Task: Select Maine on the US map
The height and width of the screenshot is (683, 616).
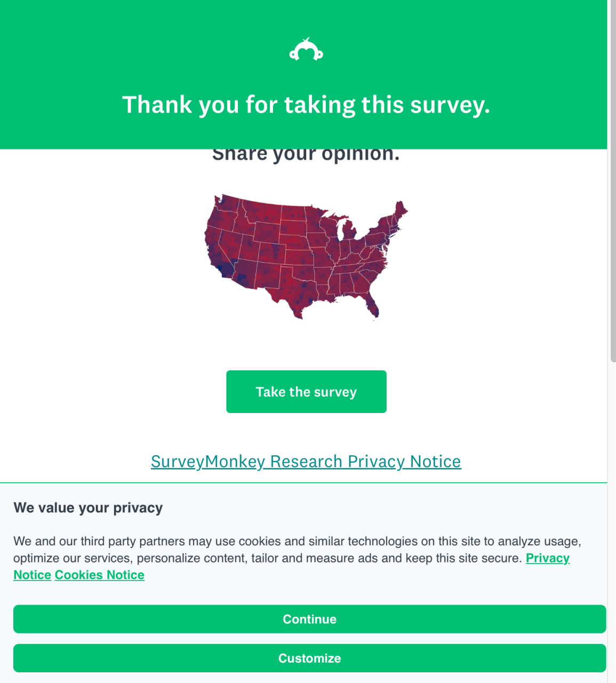Action: coord(400,210)
